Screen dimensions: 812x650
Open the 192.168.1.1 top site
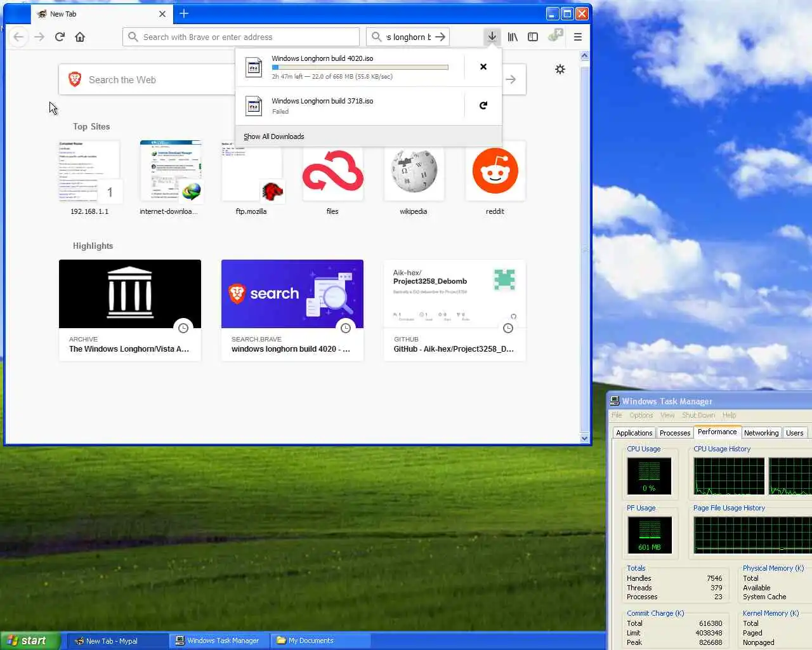pos(89,179)
